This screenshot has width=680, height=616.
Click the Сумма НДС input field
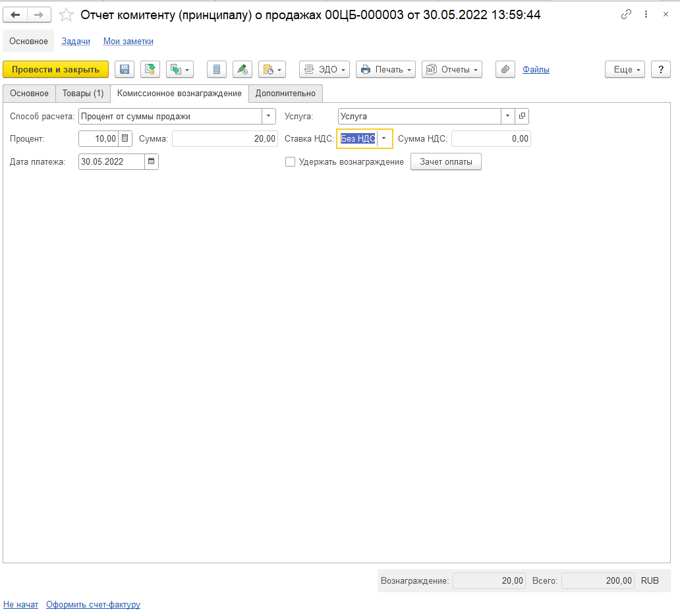(x=491, y=139)
